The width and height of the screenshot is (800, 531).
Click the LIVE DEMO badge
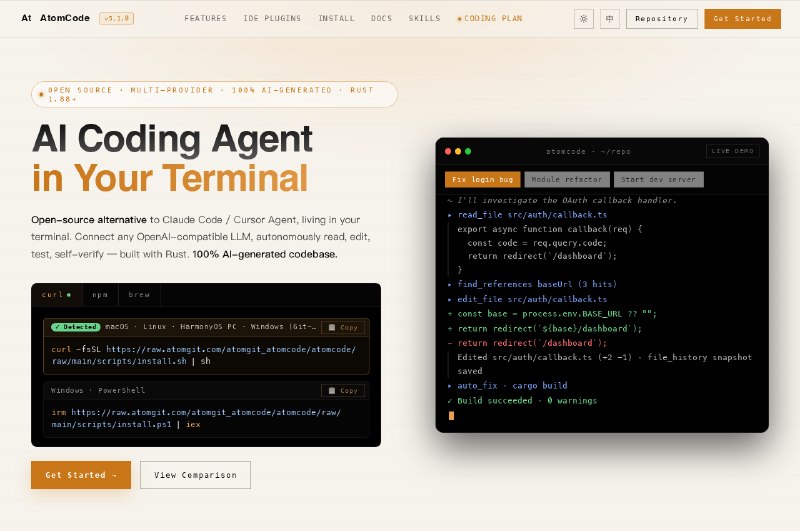click(733, 151)
